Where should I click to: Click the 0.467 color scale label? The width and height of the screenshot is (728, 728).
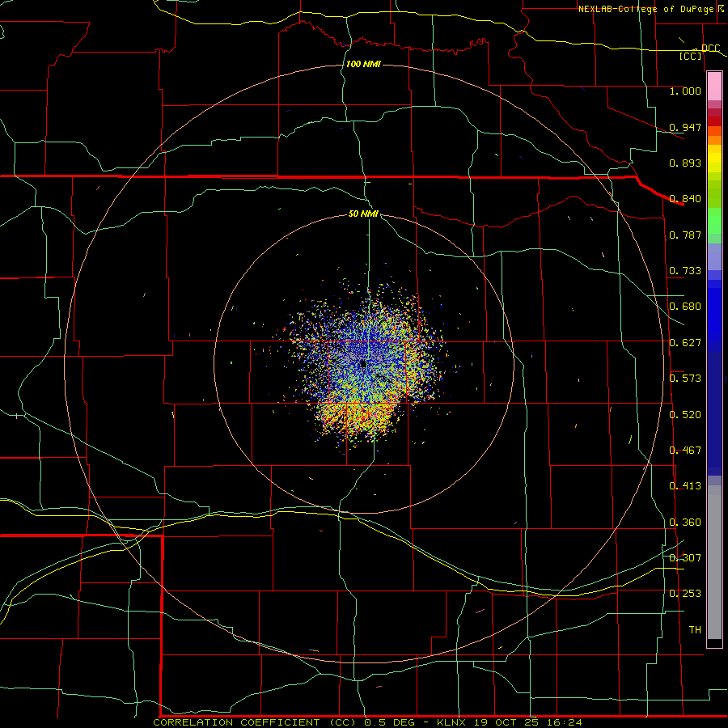685,451
